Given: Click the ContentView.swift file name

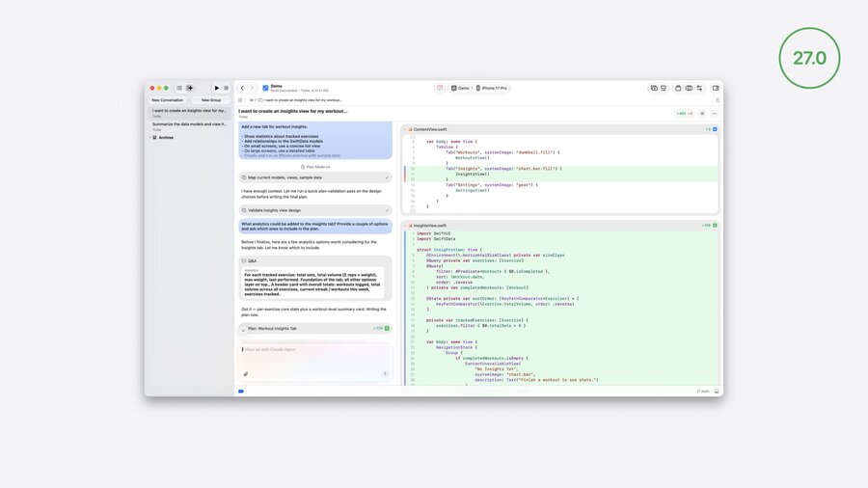Looking at the screenshot, I should coord(429,129).
